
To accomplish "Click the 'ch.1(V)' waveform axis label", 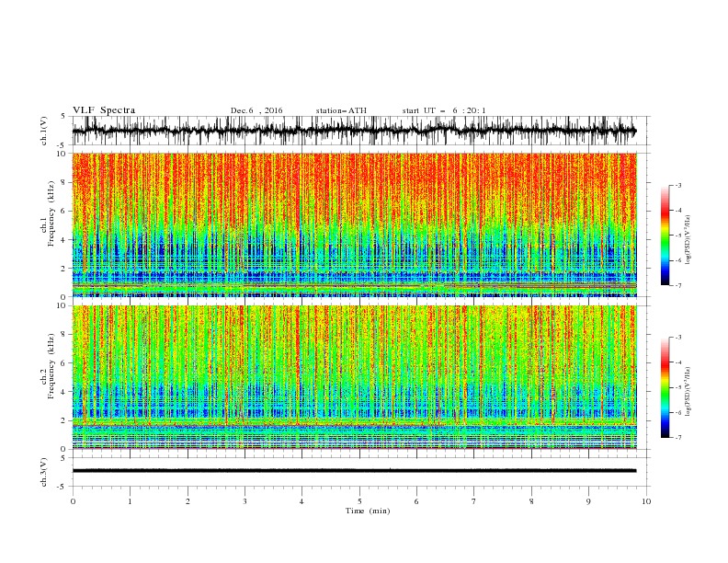I will tap(43, 131).
